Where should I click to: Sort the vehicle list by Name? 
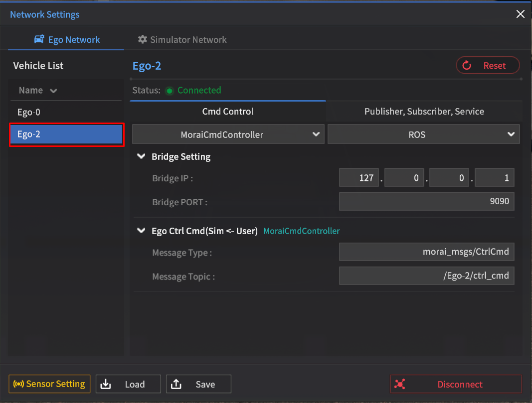(x=38, y=90)
